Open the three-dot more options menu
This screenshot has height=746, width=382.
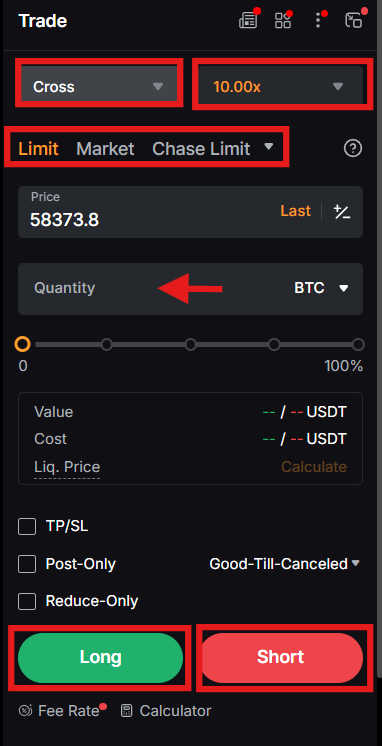click(x=318, y=20)
